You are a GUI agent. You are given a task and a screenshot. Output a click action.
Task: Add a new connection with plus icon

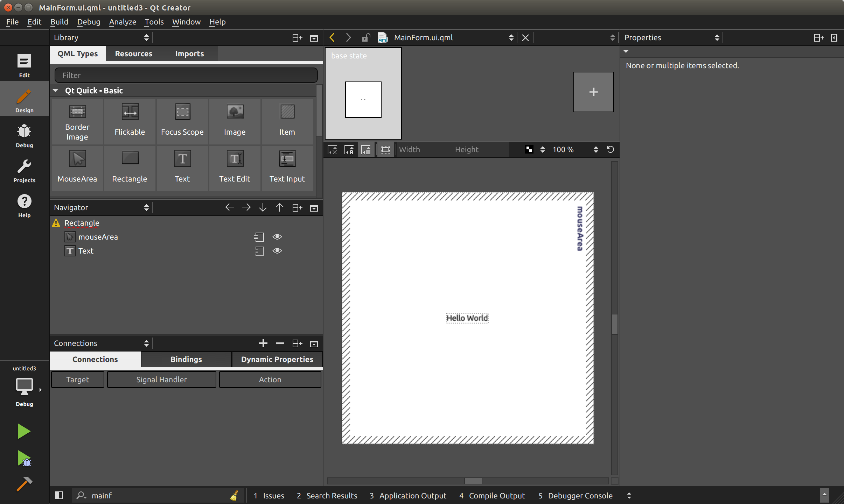tap(263, 343)
